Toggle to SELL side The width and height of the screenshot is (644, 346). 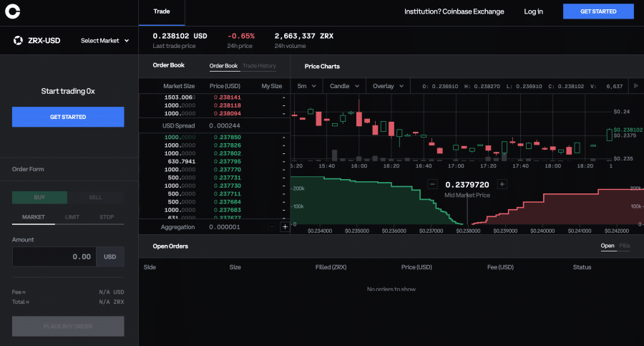coord(95,198)
